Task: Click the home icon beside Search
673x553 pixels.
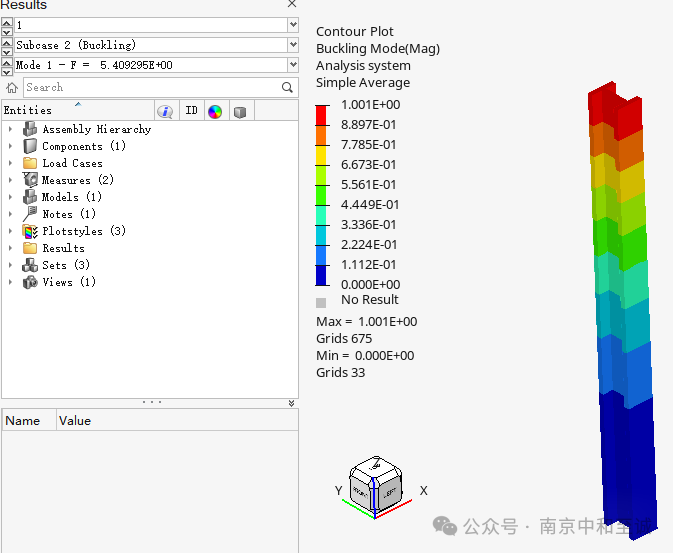Action: click(12, 88)
